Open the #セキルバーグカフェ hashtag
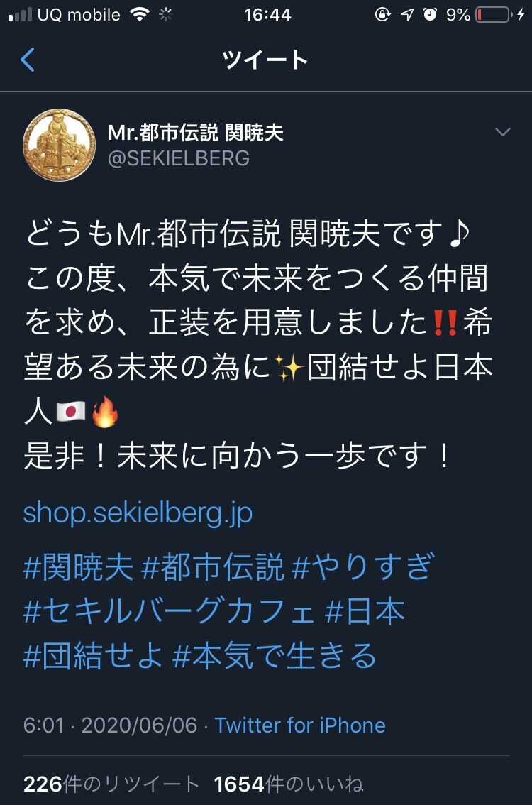 pos(170,611)
